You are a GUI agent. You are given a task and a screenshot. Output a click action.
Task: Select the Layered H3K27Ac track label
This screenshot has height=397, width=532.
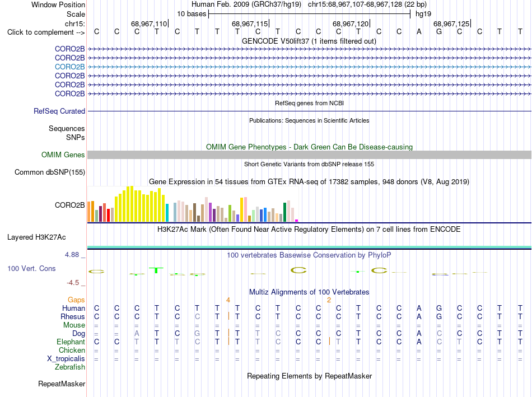click(x=36, y=237)
